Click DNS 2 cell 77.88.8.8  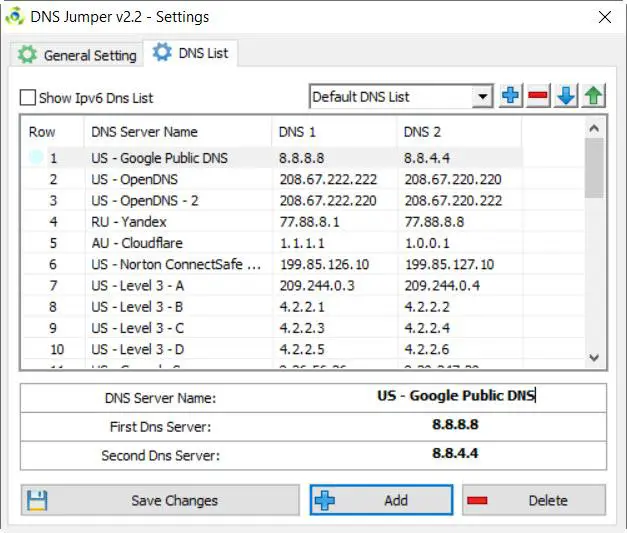(x=434, y=222)
